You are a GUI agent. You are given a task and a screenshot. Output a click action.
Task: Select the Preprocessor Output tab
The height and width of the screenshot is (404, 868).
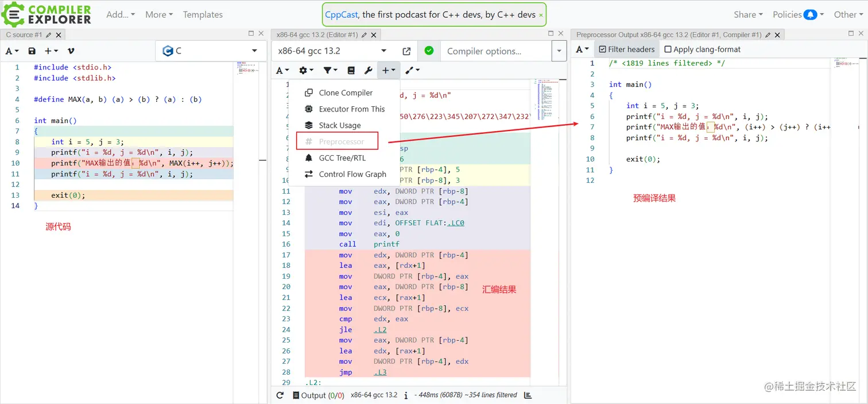coord(669,35)
